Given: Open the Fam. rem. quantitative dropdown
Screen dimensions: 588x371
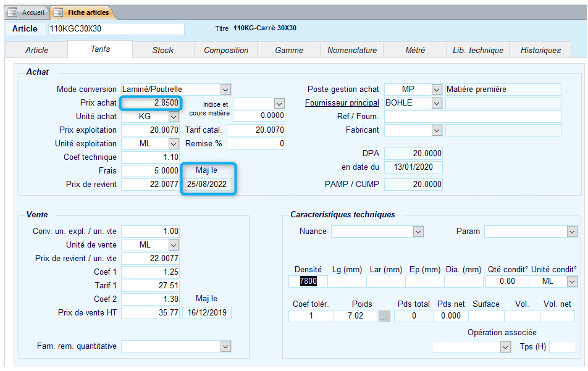Looking at the screenshot, I should tap(225, 346).
